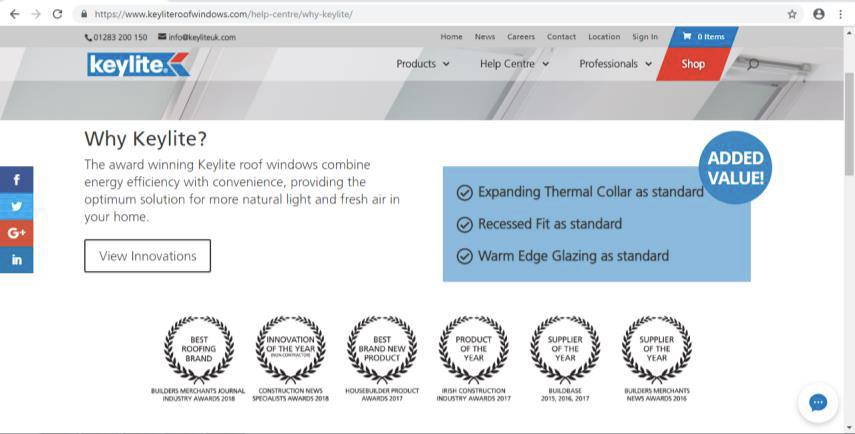The width and height of the screenshot is (855, 434).
Task: Click checkmark beside Warm Edge Glazing
Action: [464, 256]
